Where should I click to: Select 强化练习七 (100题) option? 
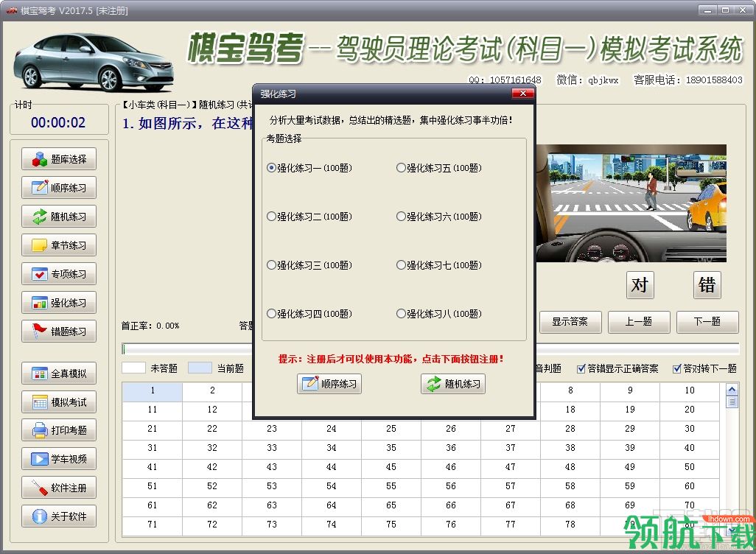coord(439,265)
